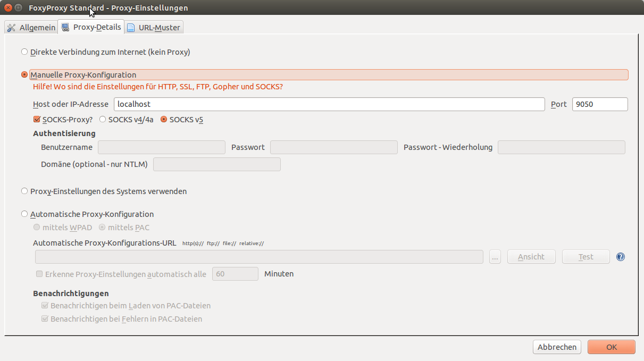644x361 pixels.
Task: Open the URL-Muster tab
Action: (x=154, y=28)
